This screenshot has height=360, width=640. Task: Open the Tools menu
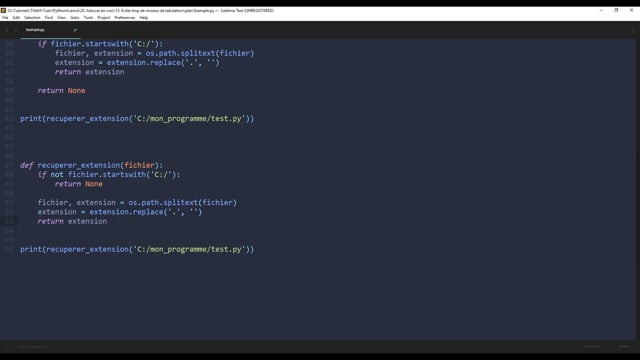tap(88, 18)
